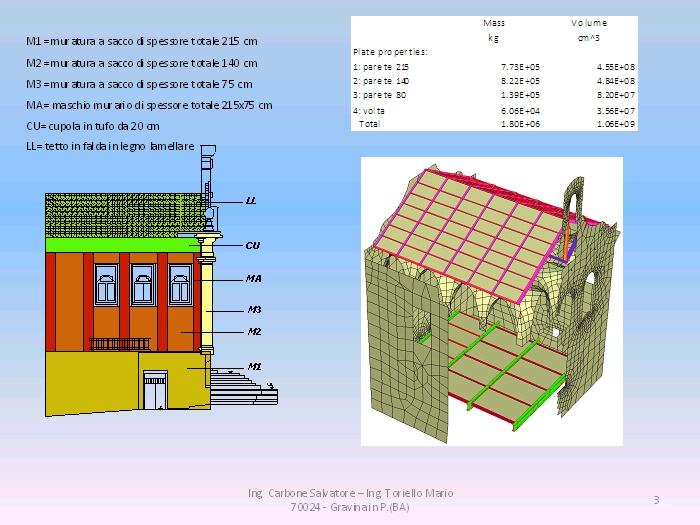Select the M1 muratura a sacco legend line

tap(141, 41)
